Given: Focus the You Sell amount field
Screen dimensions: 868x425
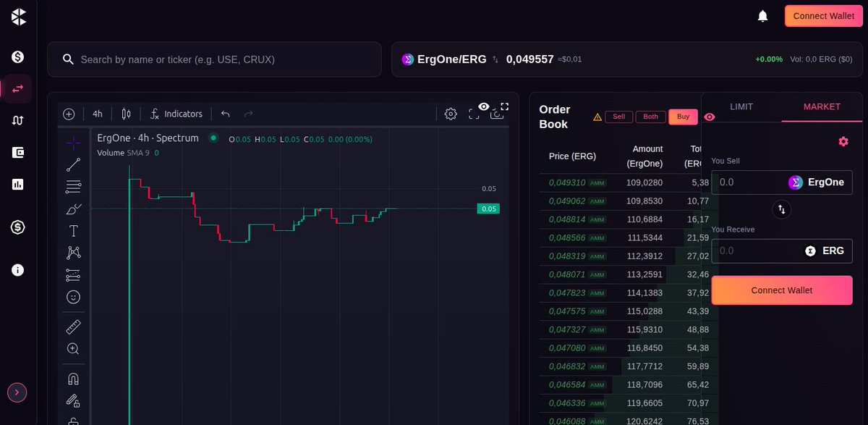Looking at the screenshot, I should 748,182.
